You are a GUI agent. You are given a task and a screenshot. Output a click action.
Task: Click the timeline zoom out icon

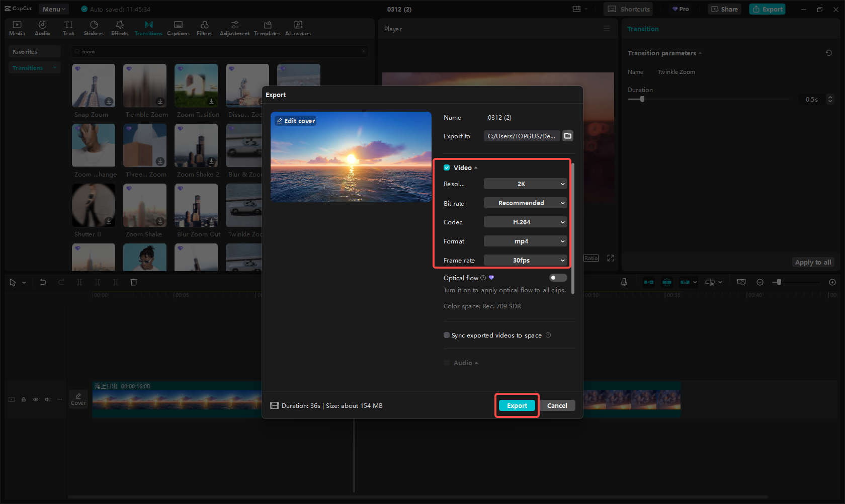(x=760, y=282)
